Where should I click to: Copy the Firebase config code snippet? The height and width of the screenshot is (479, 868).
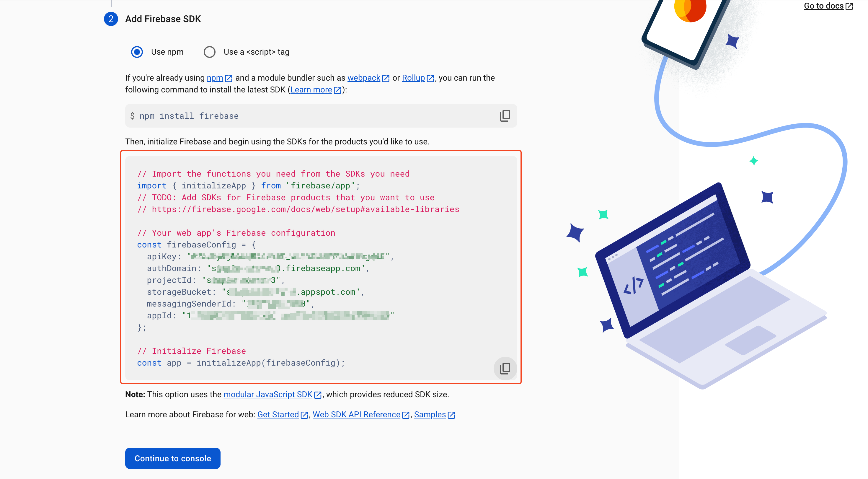[505, 368]
